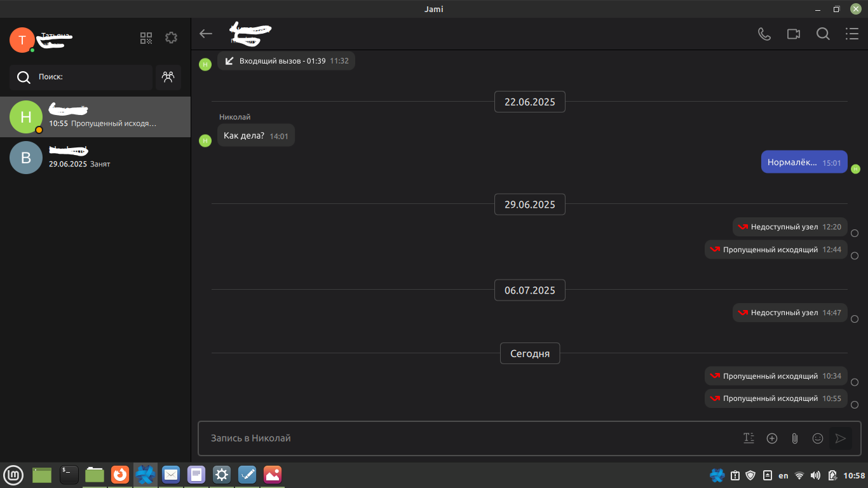Image resolution: width=868 pixels, height=488 pixels.
Task: Open the volume tray icon
Action: click(x=816, y=475)
